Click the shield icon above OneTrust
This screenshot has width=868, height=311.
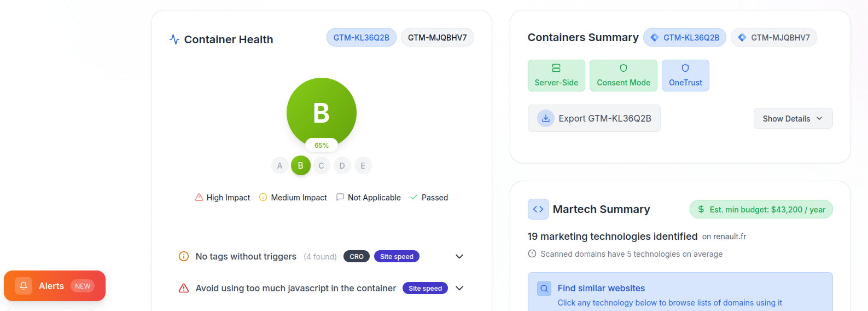pyautogui.click(x=685, y=68)
